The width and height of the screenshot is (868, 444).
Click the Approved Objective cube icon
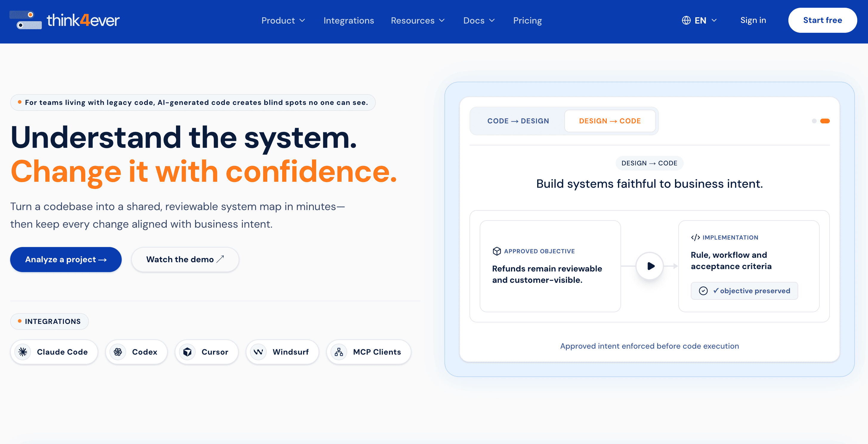[x=497, y=251]
